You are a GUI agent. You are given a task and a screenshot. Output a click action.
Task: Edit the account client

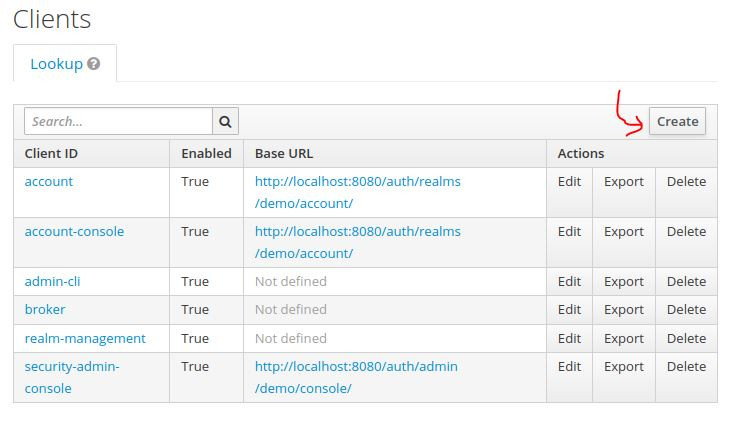[x=569, y=182]
